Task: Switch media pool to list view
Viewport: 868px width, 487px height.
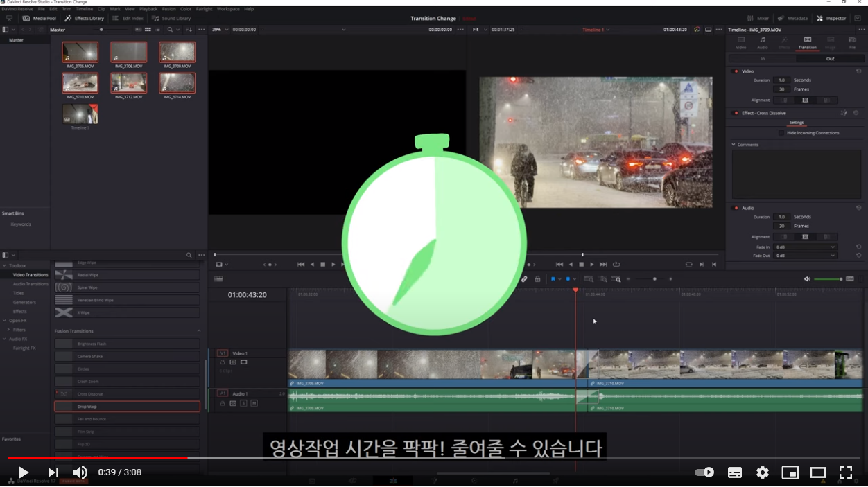Action: [157, 30]
